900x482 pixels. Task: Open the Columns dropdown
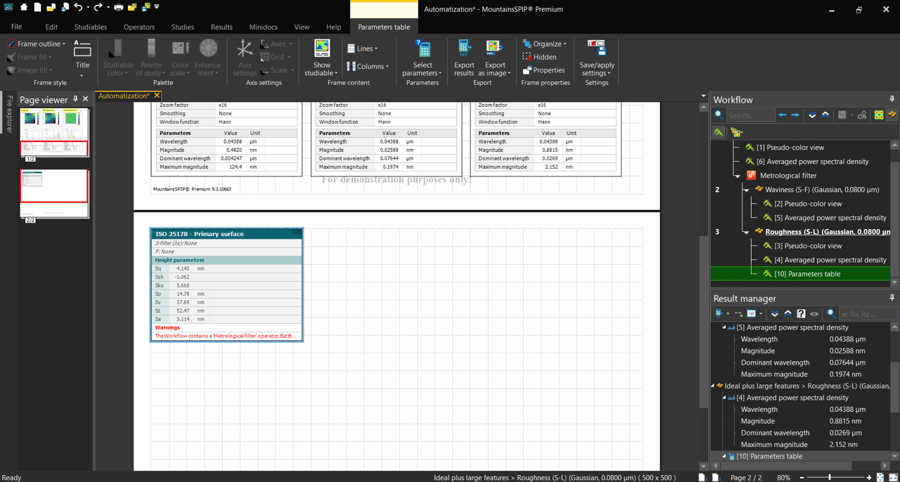pos(368,67)
